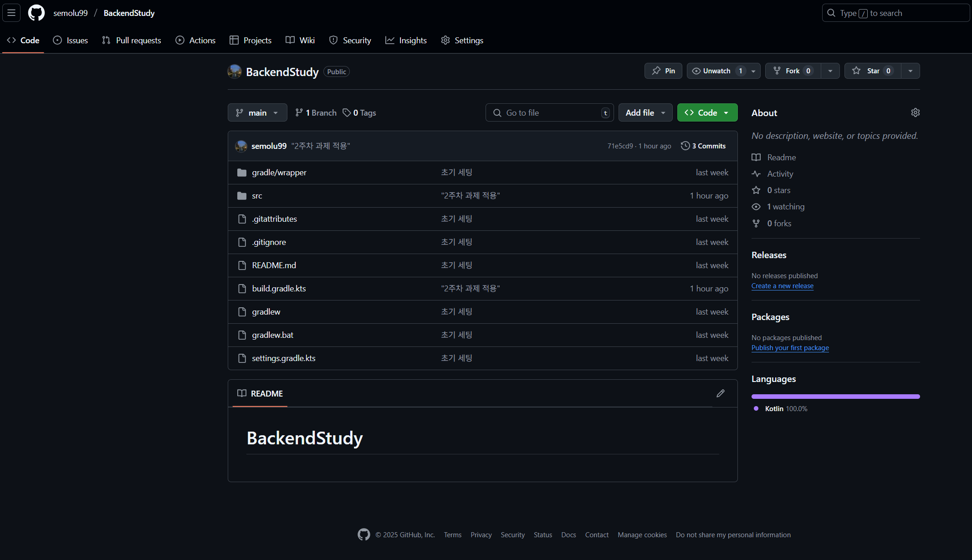The width and height of the screenshot is (972, 560).
Task: Click the search magnifier icon in header
Action: click(831, 13)
